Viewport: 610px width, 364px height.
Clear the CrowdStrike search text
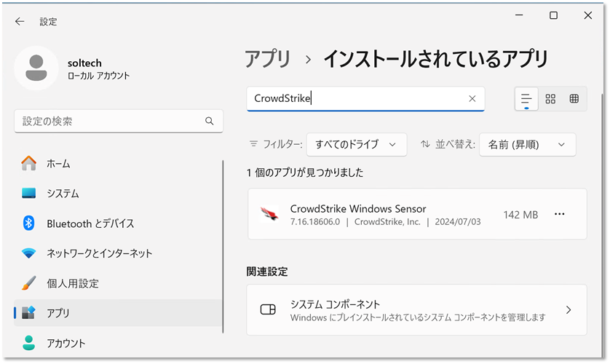click(472, 99)
